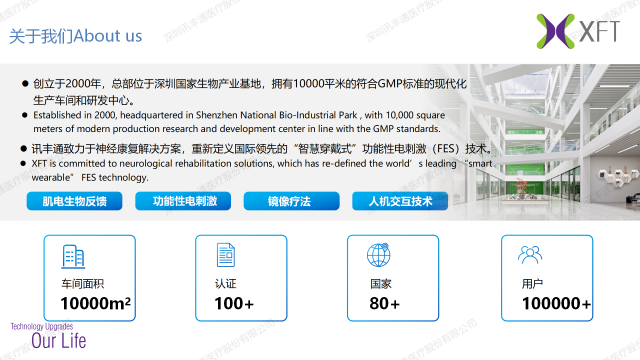Click the 国家 label

coord(380,284)
